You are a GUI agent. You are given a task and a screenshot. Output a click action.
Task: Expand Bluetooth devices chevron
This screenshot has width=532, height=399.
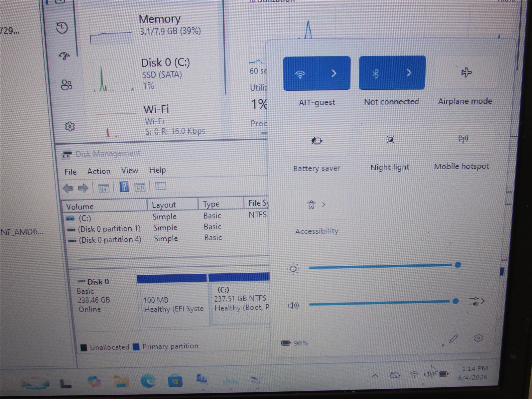[409, 72]
